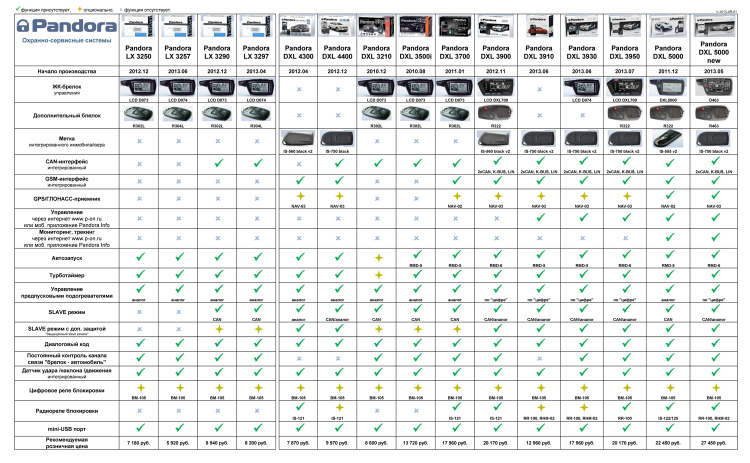This screenshot has width=750, height=463.
Task: Click the GPS/ГЛОНАСС optional star for DXL 4400
Action: 336,197
